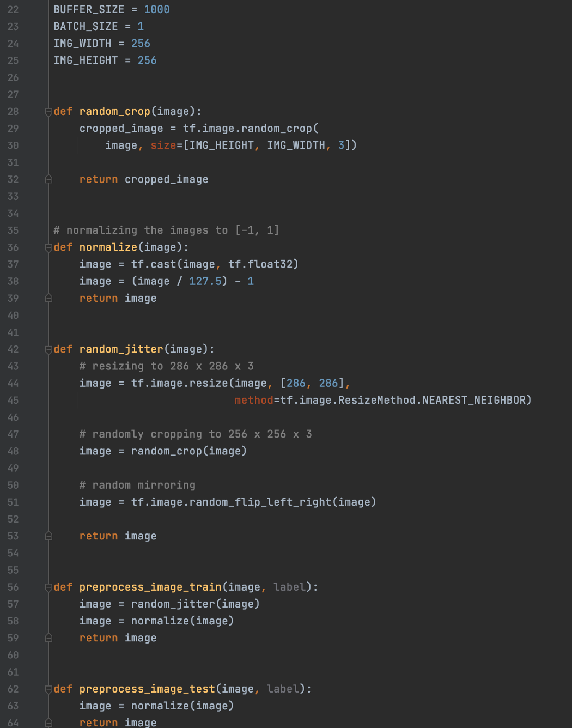The image size is (572, 728).
Task: Fold the random_jitter function
Action: coord(48,349)
